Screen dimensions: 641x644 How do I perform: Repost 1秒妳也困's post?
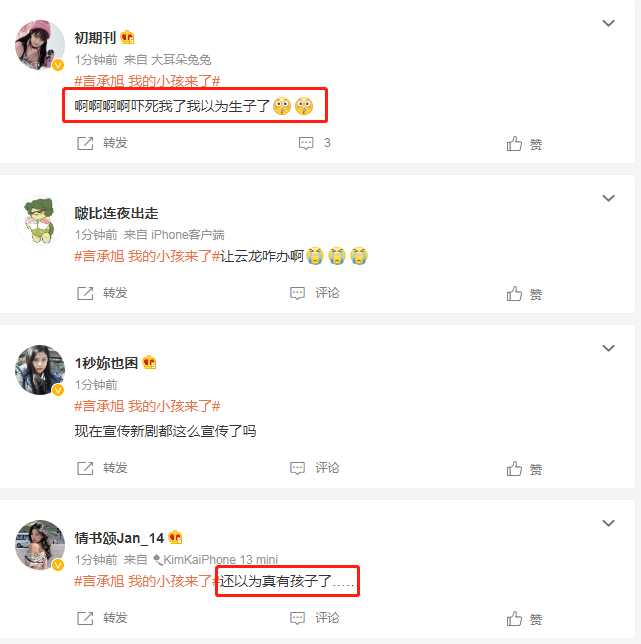tap(102, 468)
